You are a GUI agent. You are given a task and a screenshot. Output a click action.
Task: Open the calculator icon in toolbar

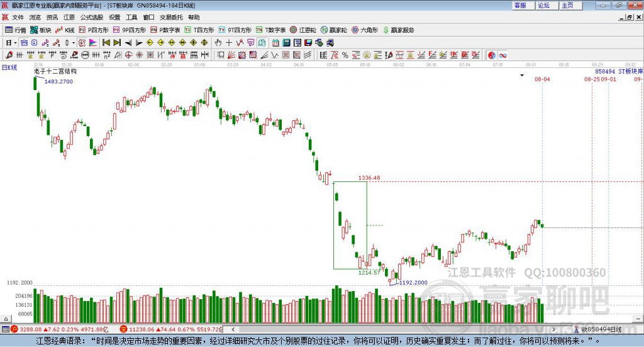click(286, 43)
